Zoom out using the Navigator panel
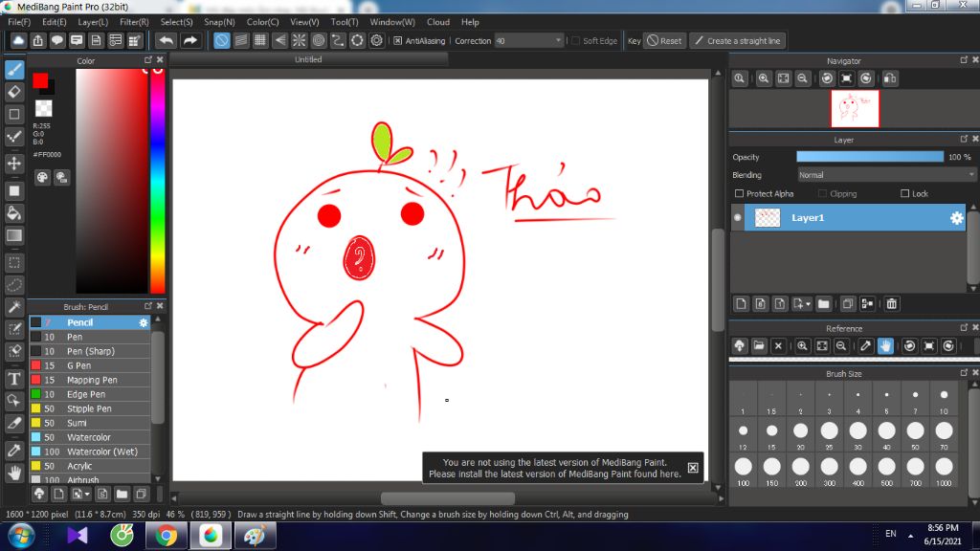980x551 pixels. [803, 78]
